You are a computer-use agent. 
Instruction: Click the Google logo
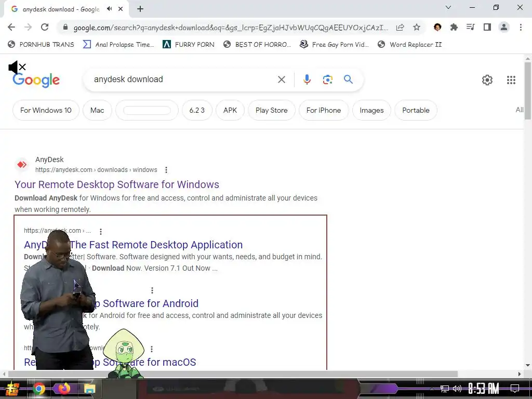click(36, 80)
